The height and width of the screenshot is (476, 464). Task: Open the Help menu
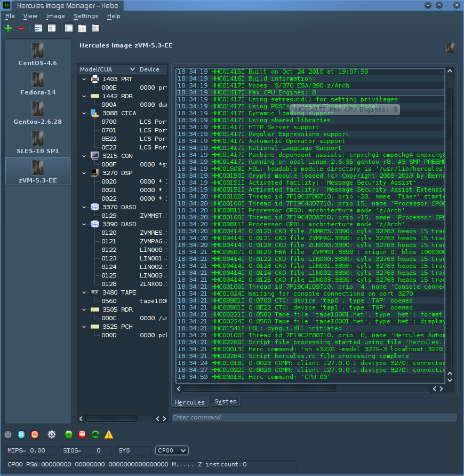click(114, 16)
